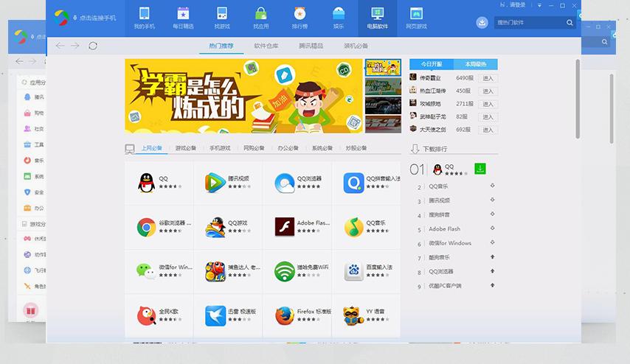Viewport: 630px width, 364px height.
Task: Select 办公必备 category tab
Action: pyautogui.click(x=288, y=148)
